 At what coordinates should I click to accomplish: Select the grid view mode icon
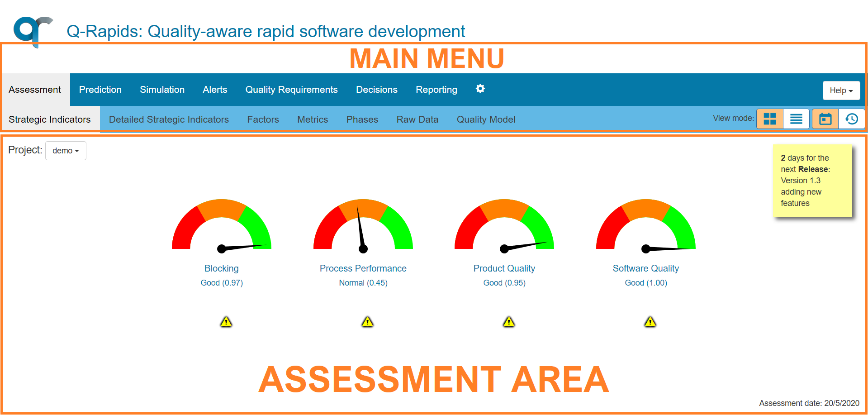769,119
